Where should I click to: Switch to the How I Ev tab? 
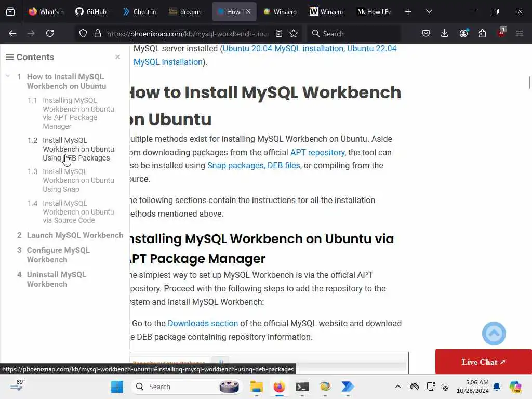coord(374,12)
